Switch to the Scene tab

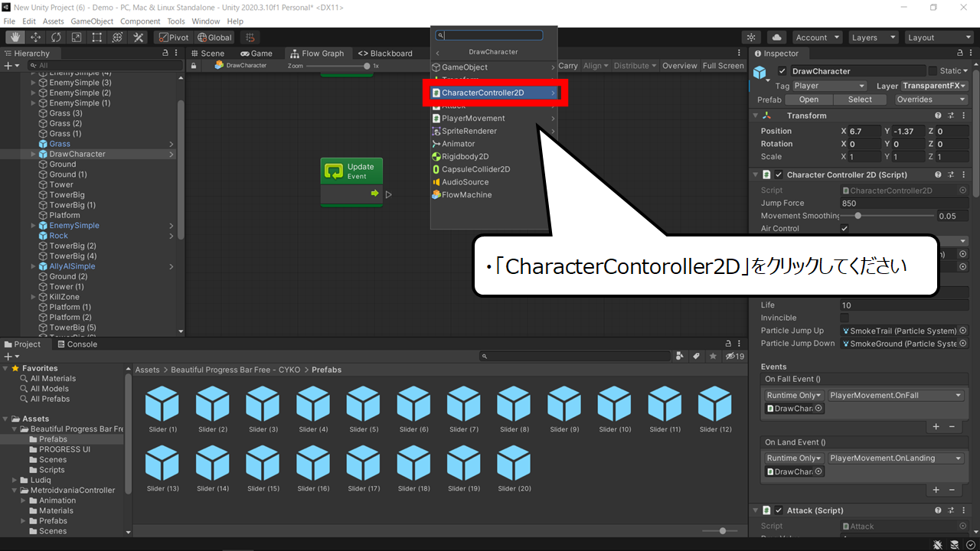(x=206, y=54)
